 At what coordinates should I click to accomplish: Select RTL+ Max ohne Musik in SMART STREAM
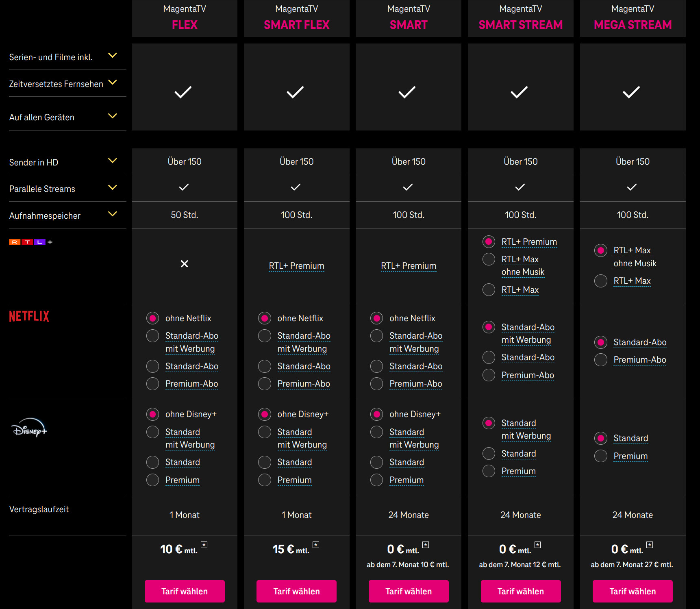click(x=488, y=259)
